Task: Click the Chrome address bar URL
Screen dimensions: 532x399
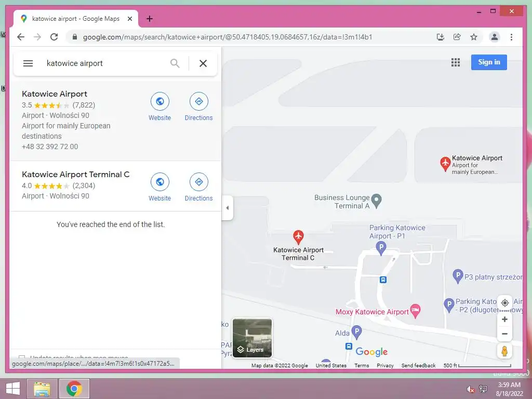Action: (x=228, y=37)
